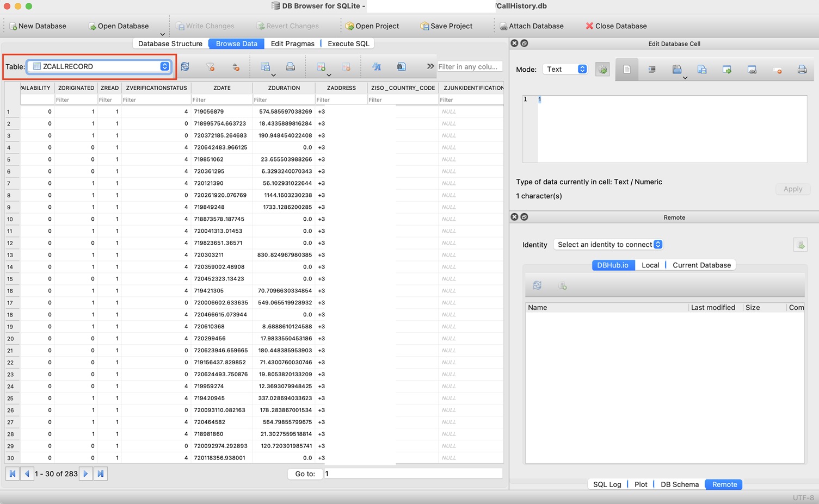The width and height of the screenshot is (819, 504).
Task: Focus the Filter in any column field
Action: click(x=470, y=66)
